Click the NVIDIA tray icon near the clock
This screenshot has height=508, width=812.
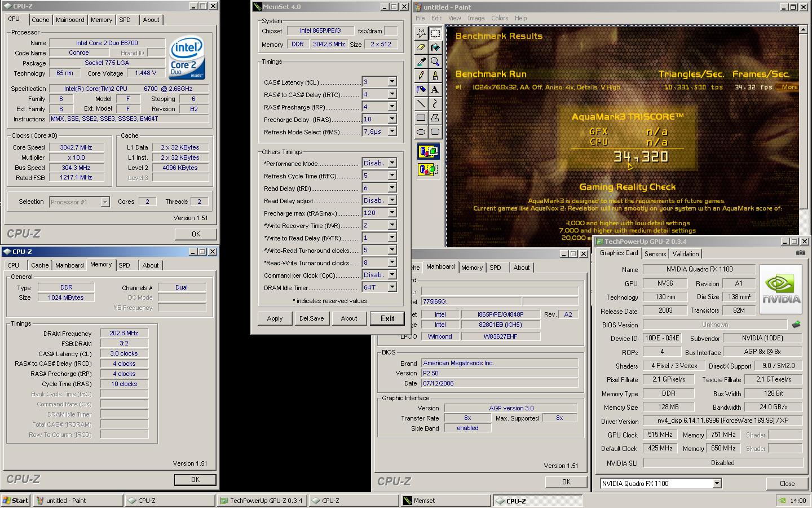point(782,500)
